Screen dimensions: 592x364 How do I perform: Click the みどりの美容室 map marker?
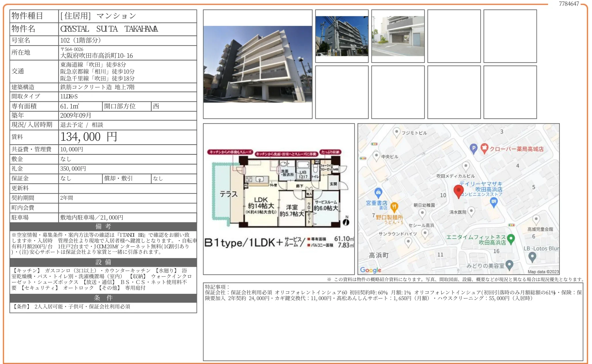[x=509, y=265]
